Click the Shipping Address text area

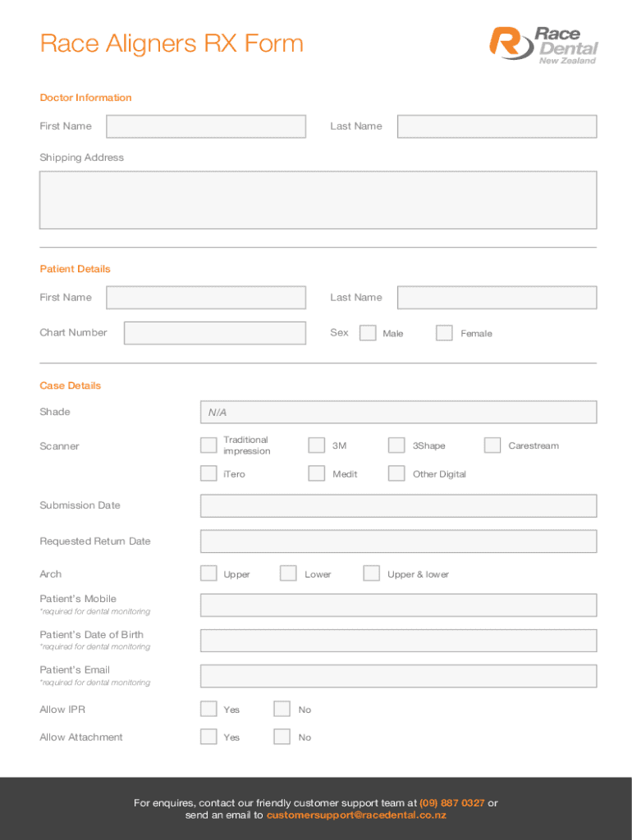point(318,200)
